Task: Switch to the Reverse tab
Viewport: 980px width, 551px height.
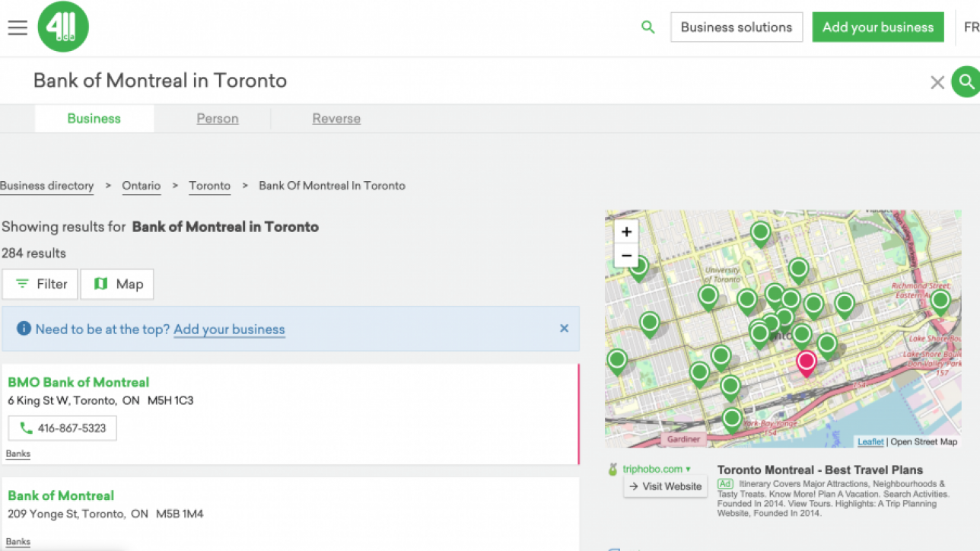Action: pyautogui.click(x=336, y=119)
